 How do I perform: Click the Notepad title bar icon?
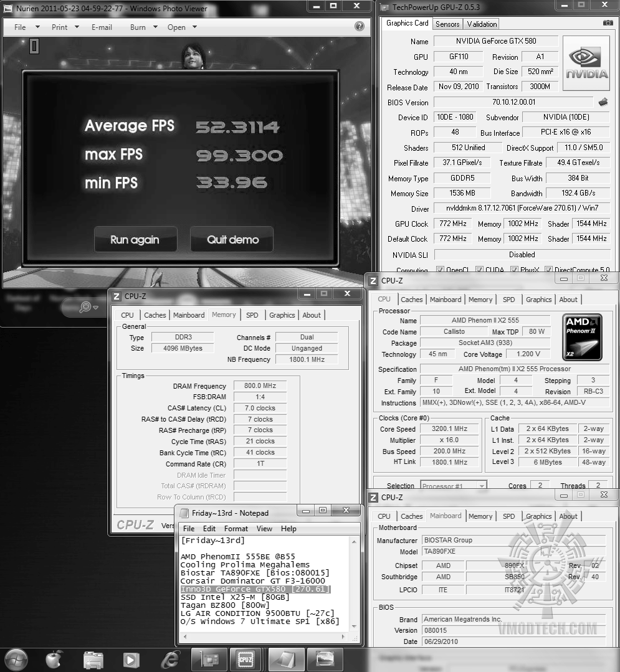tap(184, 513)
